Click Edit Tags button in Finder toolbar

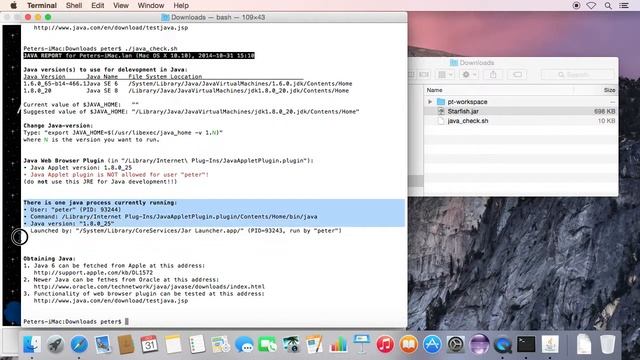coord(517,75)
